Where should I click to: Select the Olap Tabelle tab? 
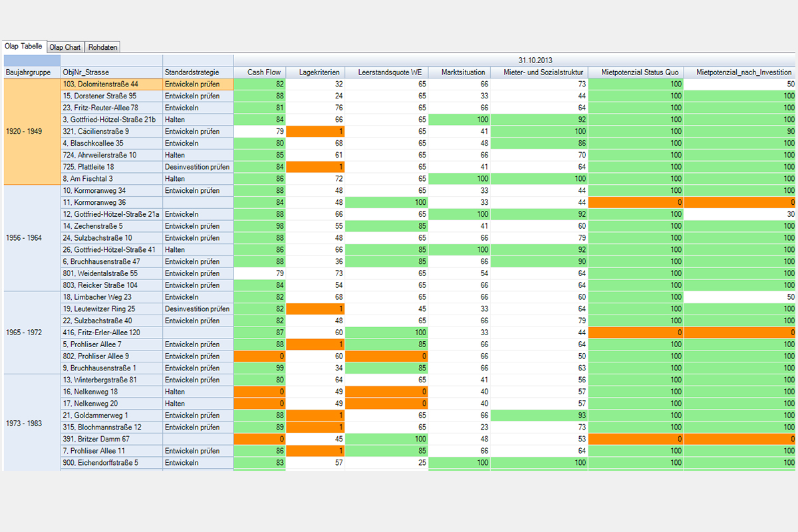click(x=23, y=47)
